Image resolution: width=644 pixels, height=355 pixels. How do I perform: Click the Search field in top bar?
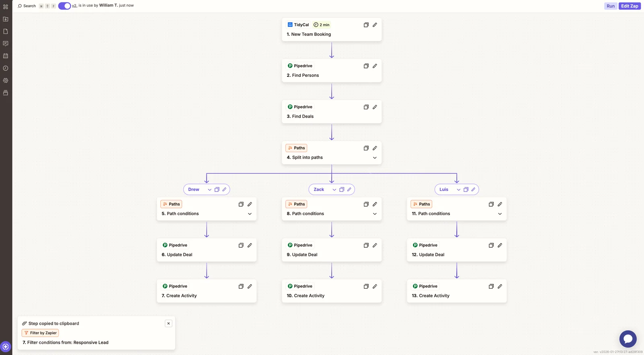(x=27, y=6)
